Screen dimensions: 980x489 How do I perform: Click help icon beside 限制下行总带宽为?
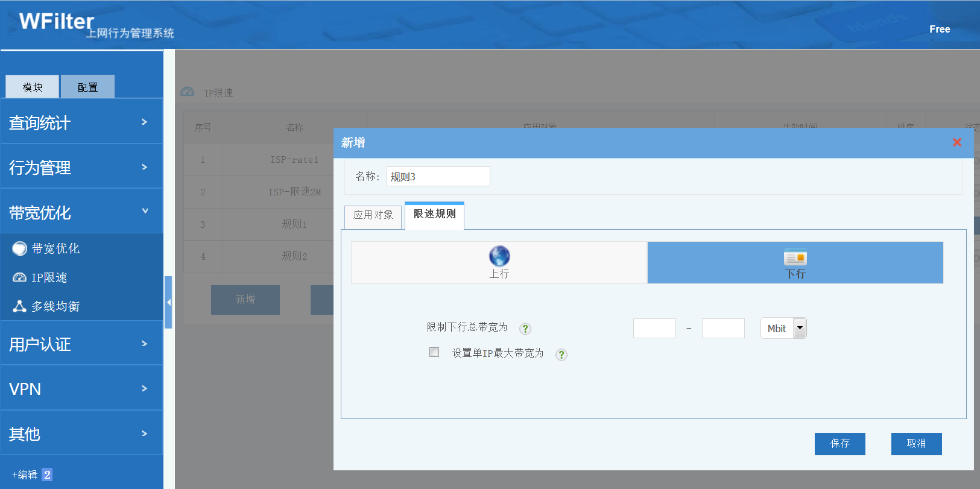(525, 329)
